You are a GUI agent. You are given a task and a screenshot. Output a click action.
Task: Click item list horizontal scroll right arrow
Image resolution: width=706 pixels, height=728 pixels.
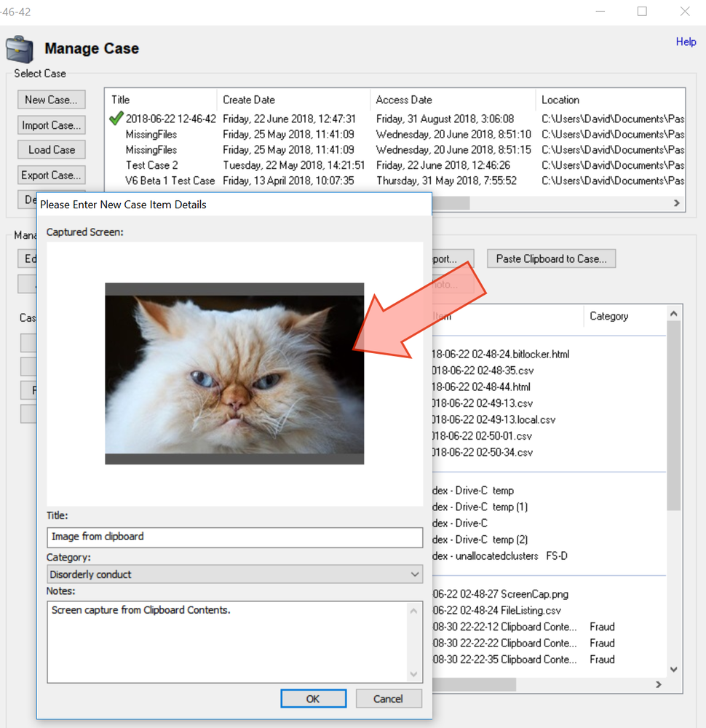click(x=658, y=684)
